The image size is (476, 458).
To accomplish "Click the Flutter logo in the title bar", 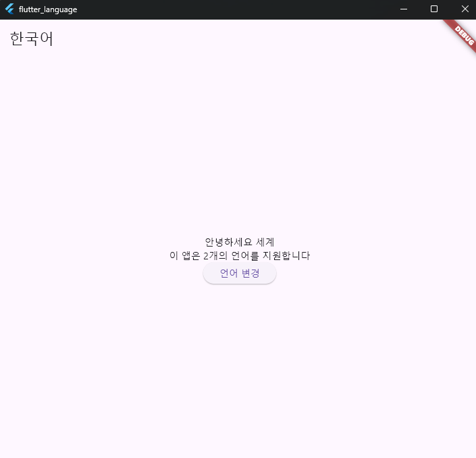I will tap(9, 9).
